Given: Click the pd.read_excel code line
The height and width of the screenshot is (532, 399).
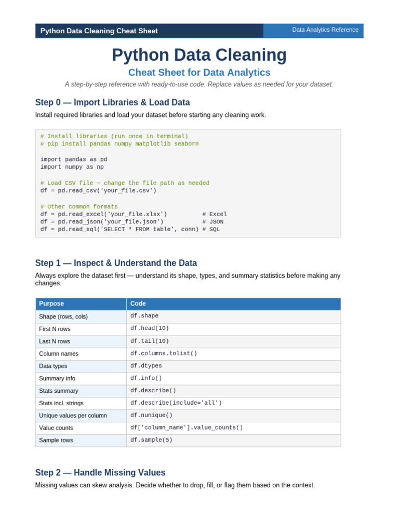Looking at the screenshot, I should 134,214.
